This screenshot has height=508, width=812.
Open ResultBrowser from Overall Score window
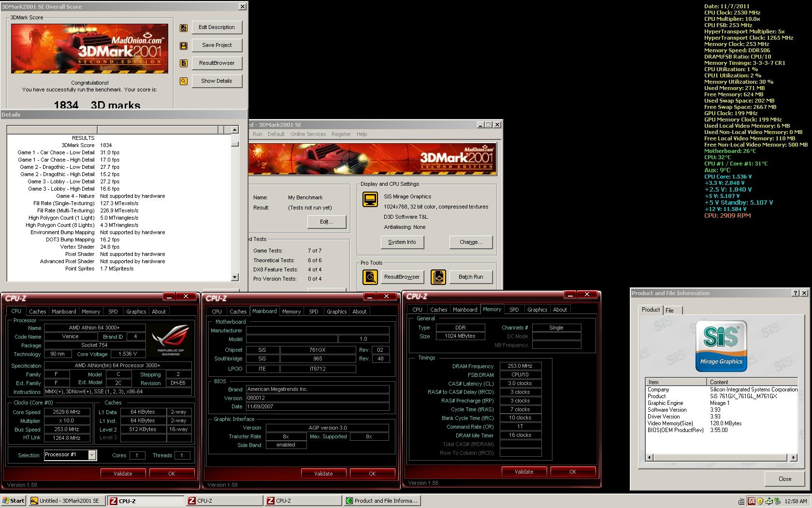click(217, 63)
